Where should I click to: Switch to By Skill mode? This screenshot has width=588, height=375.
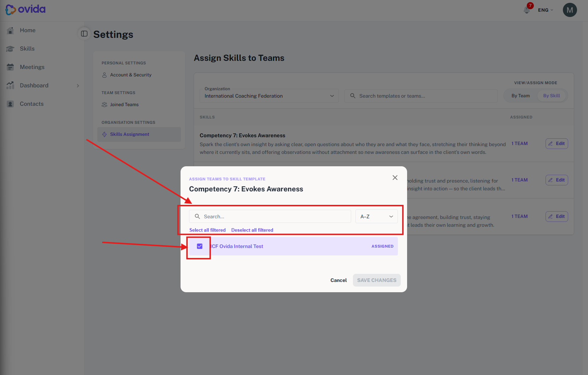(552, 96)
